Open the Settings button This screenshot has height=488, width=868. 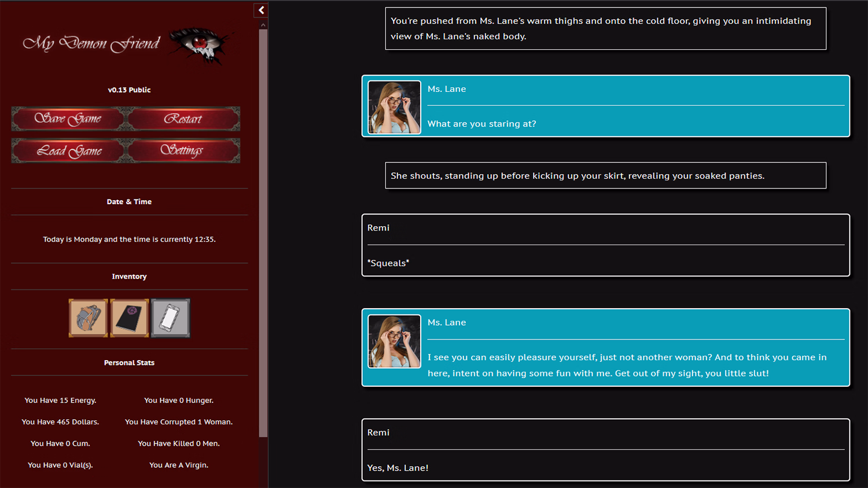pyautogui.click(x=183, y=151)
